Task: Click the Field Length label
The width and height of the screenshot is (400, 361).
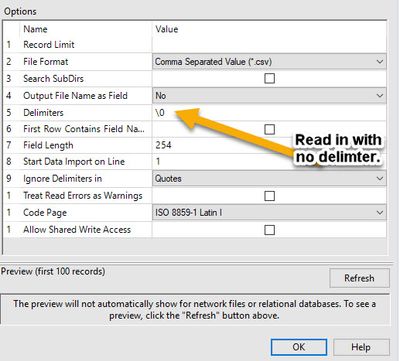Action: point(48,145)
